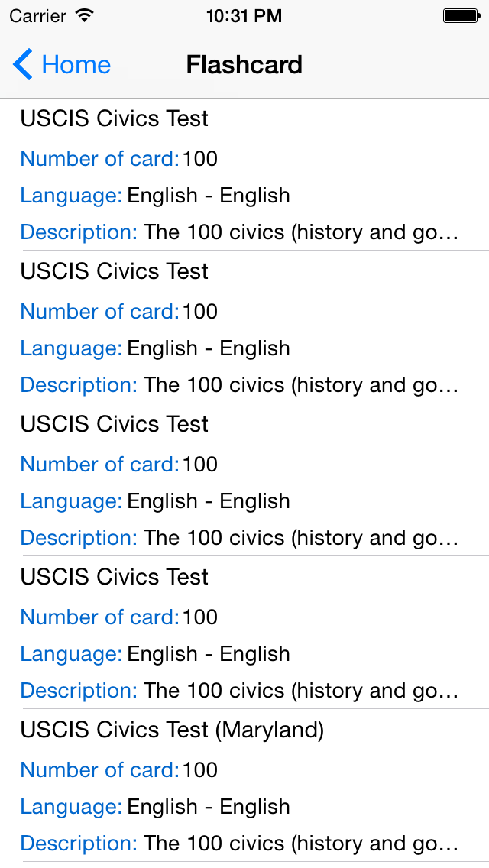This screenshot has height=868, width=489.
Task: Tap the Flashcard title in the navigation bar
Action: point(244,65)
